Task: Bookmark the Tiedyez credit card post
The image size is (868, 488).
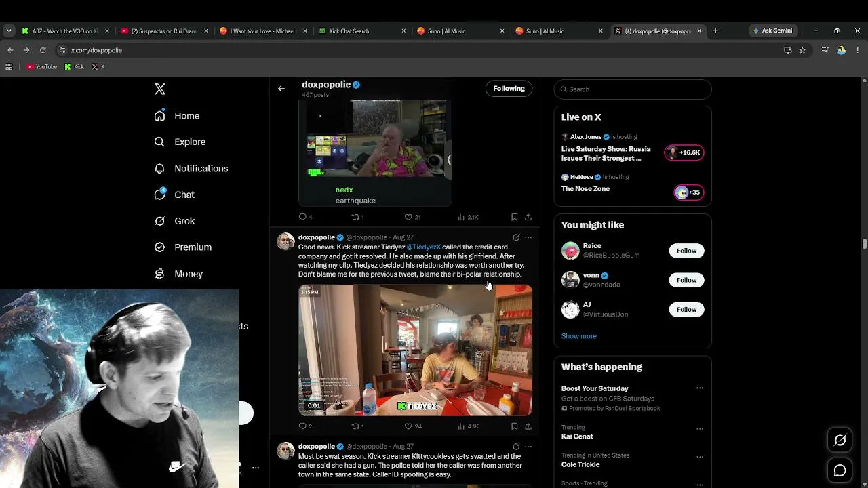Action: click(514, 426)
